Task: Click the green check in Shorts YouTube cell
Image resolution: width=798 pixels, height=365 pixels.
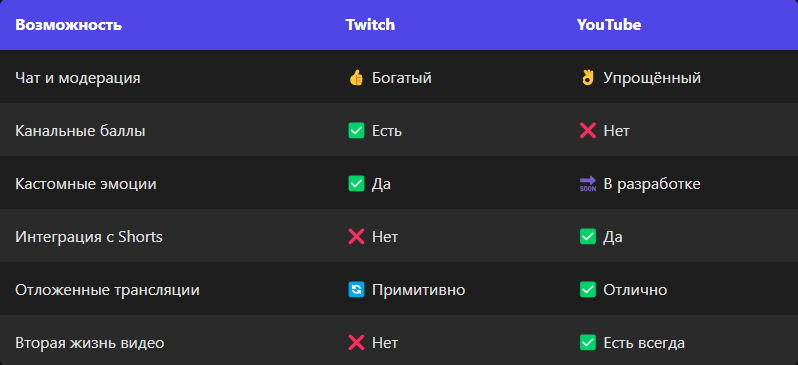Action: (x=588, y=237)
